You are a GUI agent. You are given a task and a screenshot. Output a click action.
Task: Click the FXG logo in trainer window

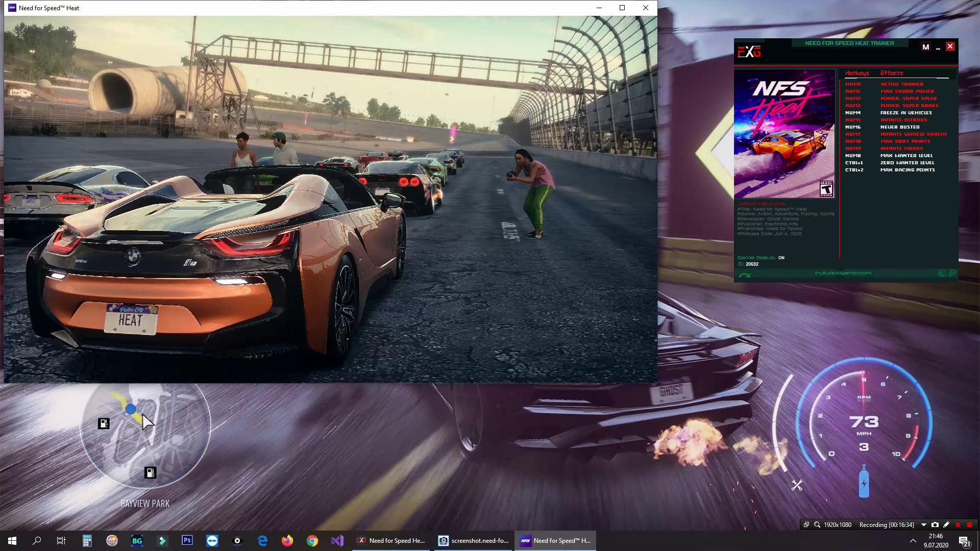749,52
